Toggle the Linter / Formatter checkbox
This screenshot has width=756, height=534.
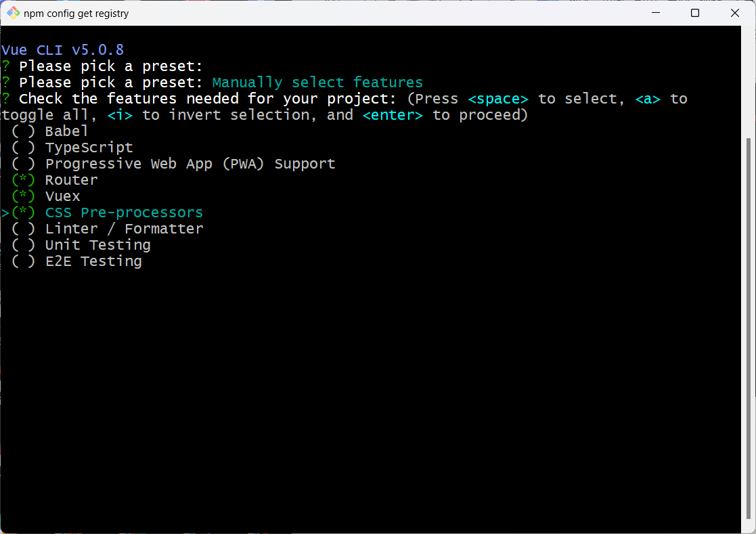coord(24,229)
